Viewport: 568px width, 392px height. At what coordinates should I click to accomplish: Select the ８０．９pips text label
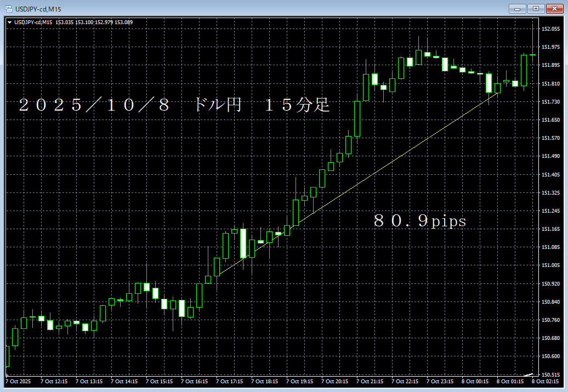pos(419,221)
